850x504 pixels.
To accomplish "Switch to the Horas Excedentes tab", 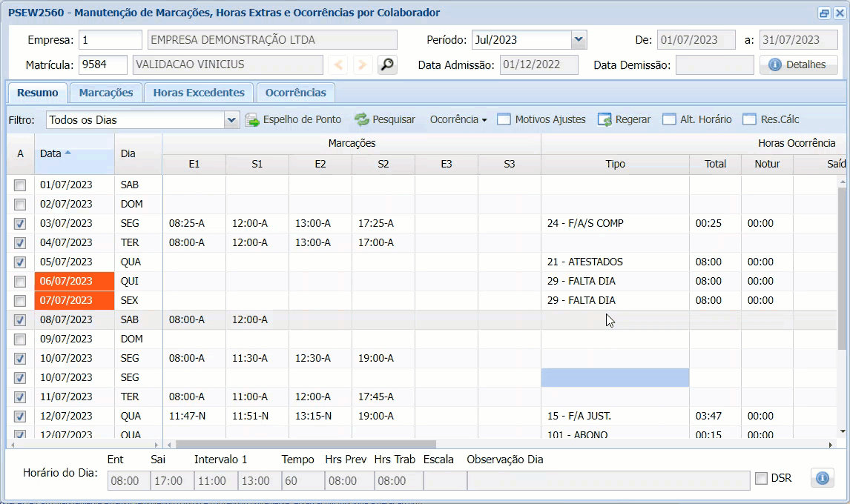I will pos(199,93).
